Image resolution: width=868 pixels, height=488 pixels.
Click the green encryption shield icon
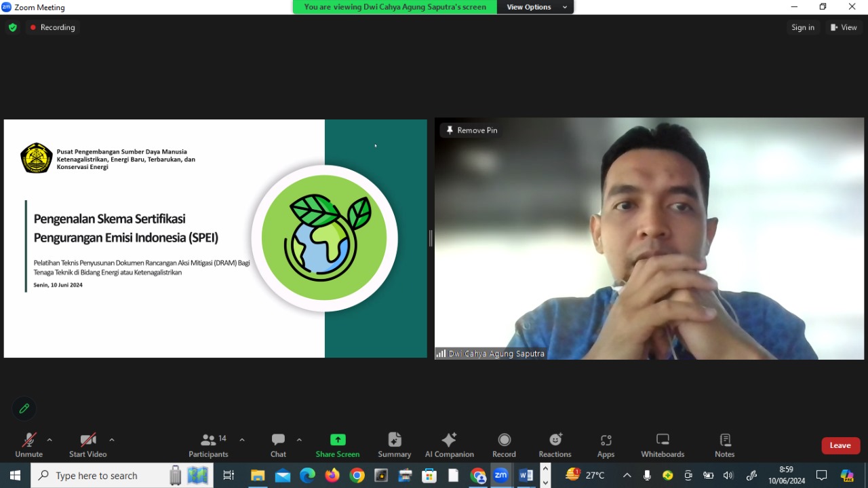(13, 28)
